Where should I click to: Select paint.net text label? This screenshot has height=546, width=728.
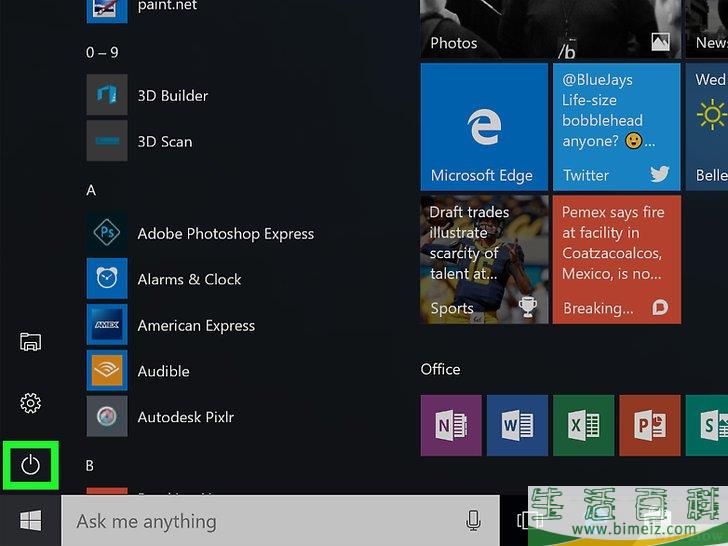(167, 6)
